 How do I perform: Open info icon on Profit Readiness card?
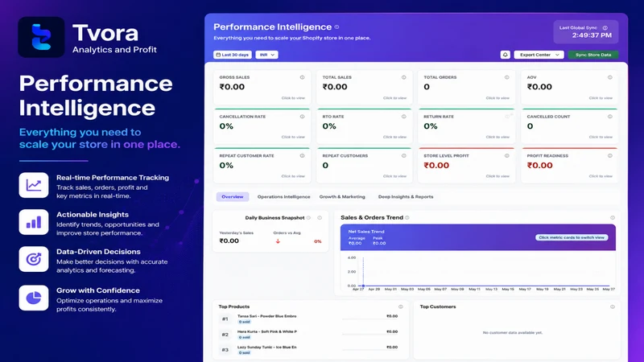(610, 155)
